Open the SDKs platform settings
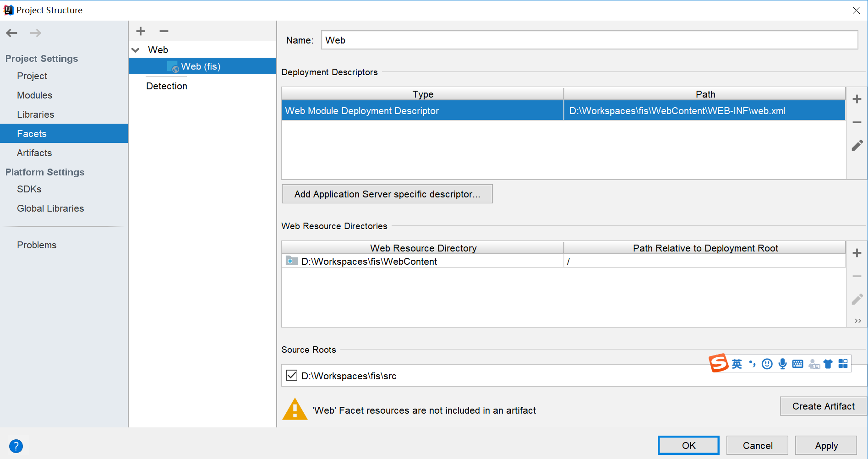868x459 pixels. [29, 189]
